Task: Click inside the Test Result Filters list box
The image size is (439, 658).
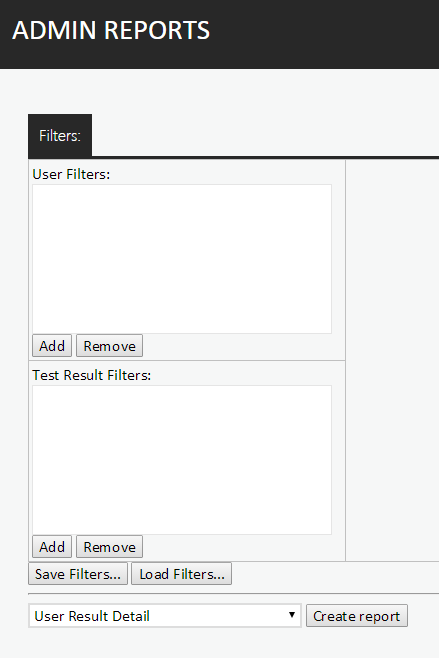Action: (x=182, y=460)
